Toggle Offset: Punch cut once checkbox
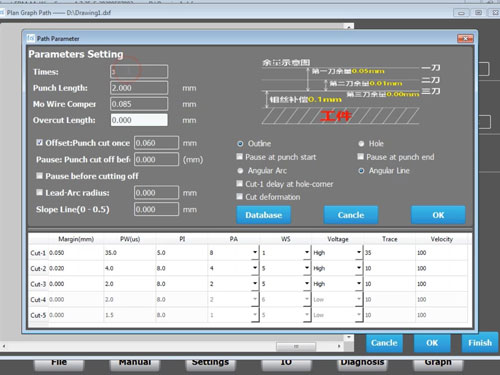 coord(39,143)
